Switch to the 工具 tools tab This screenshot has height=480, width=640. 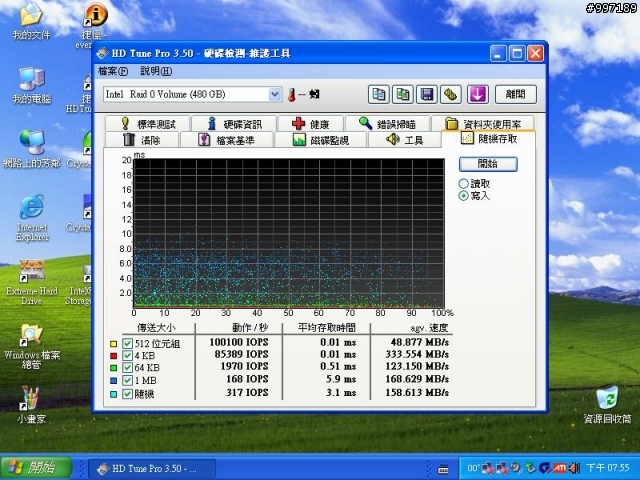point(404,140)
